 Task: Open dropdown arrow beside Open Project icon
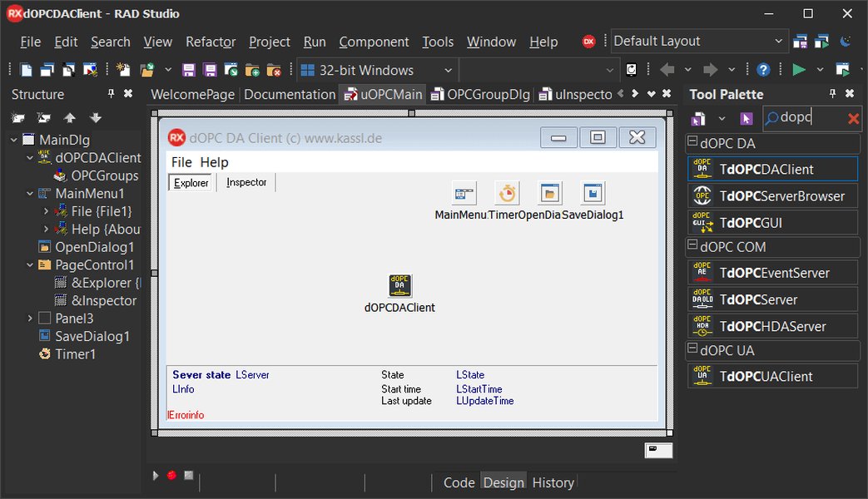point(168,70)
